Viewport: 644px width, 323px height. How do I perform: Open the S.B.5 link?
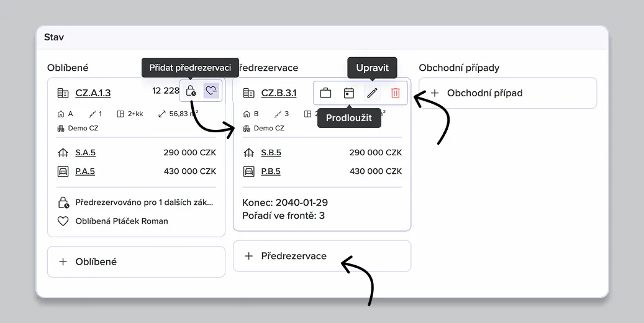point(271,153)
